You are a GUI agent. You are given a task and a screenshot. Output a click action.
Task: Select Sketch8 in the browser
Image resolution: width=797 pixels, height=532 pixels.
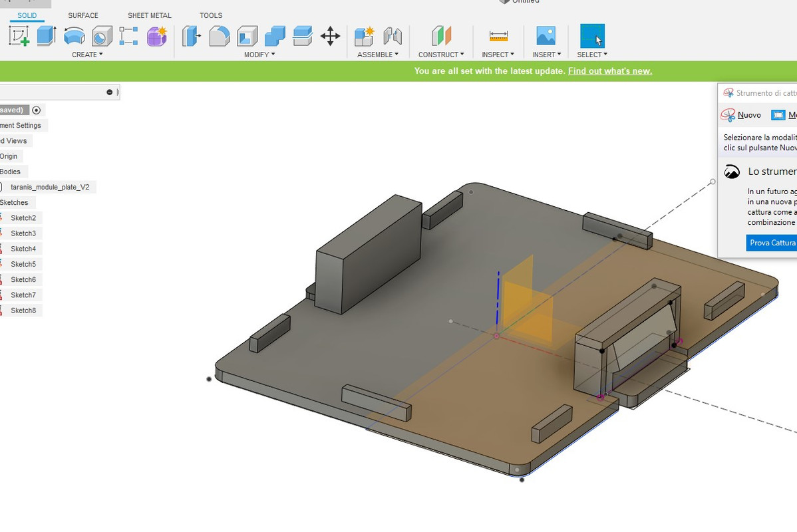coord(23,311)
